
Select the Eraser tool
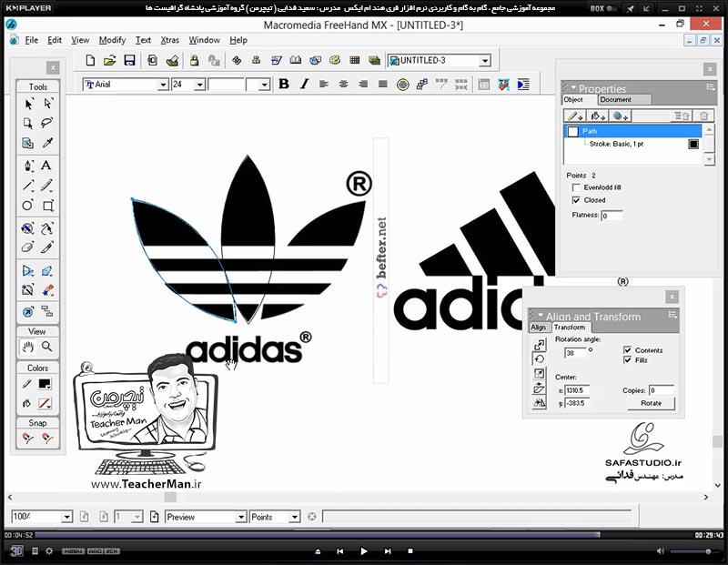[27, 247]
